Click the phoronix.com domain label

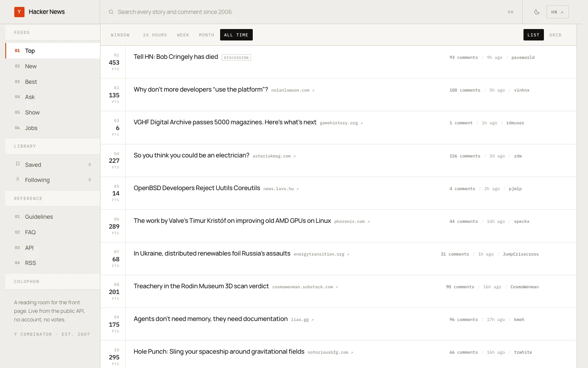349,222
